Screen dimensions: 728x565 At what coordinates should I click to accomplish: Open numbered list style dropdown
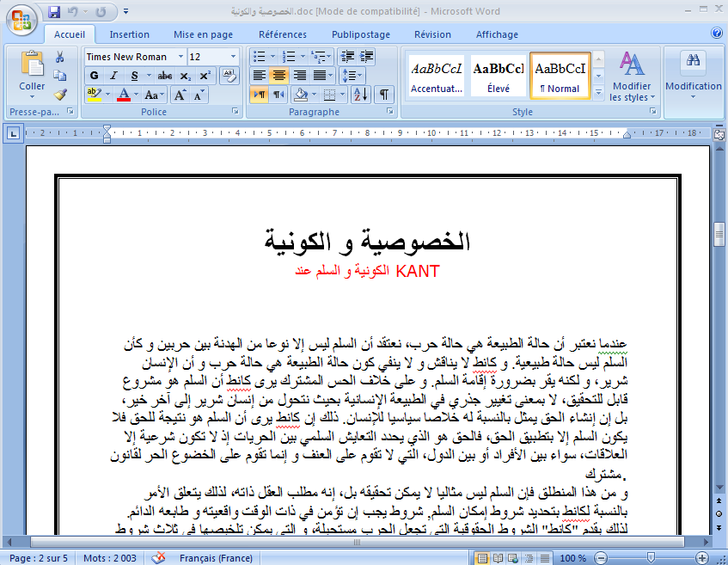303,57
